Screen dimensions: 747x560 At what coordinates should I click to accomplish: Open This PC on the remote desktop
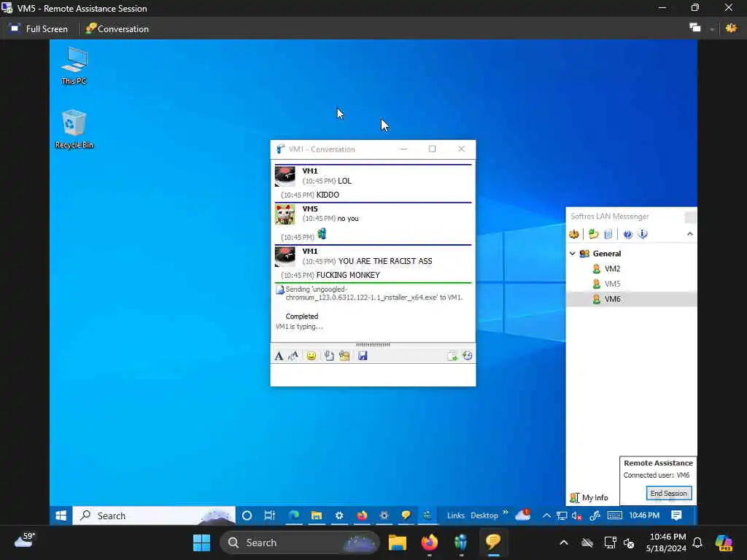pyautogui.click(x=74, y=66)
